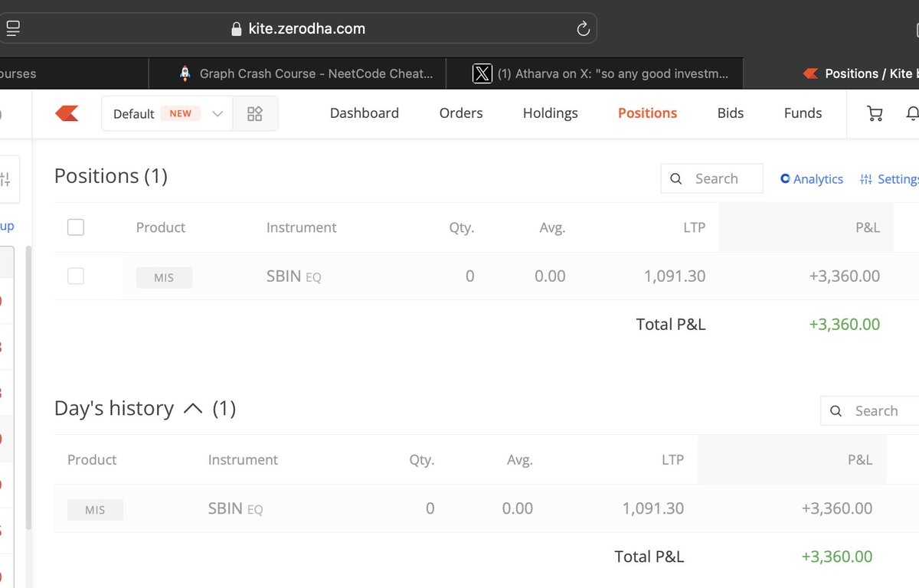The width and height of the screenshot is (919, 588).
Task: Click the Kite icon on the Positions browser tab
Action: 810,73
